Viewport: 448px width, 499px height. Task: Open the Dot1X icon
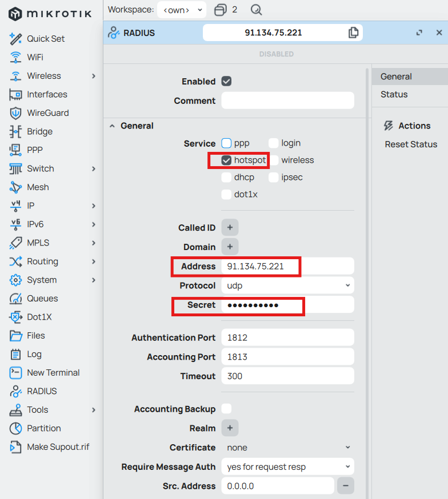coord(15,317)
